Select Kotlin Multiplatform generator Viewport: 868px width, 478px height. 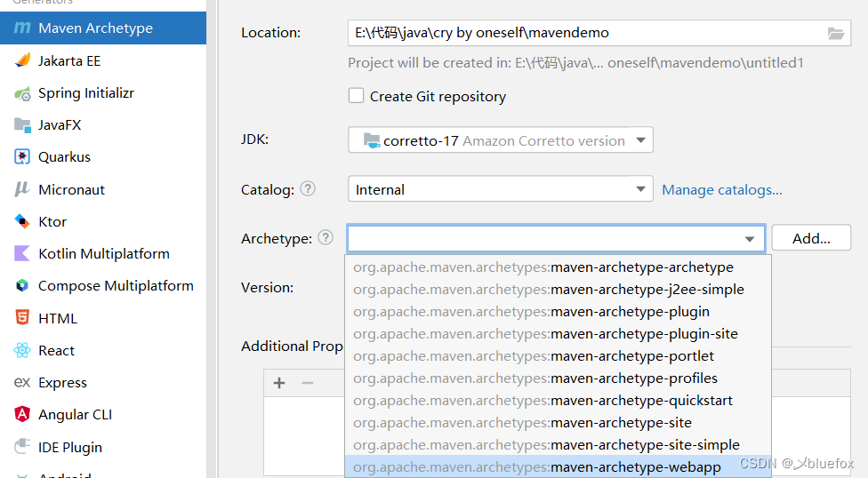pos(103,253)
